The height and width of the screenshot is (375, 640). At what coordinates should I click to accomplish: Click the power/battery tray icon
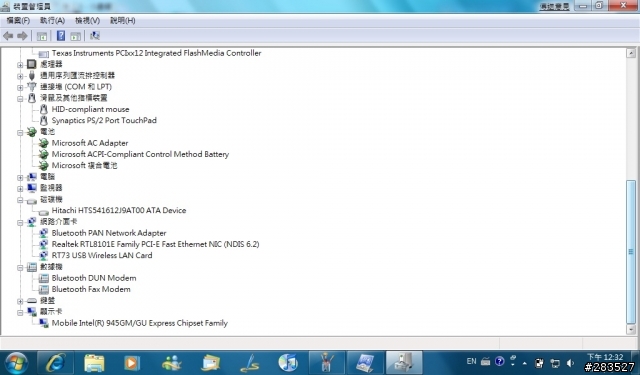click(539, 363)
